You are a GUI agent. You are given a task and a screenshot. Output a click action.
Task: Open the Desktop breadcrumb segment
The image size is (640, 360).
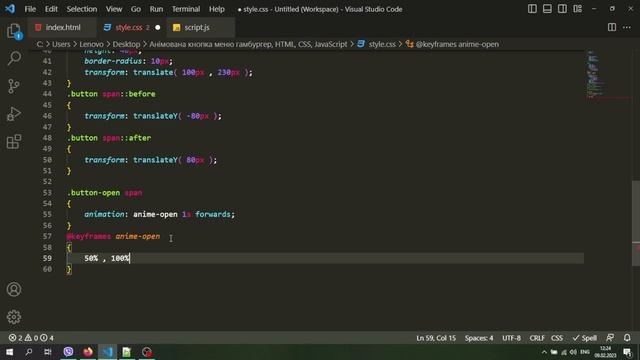coord(126,44)
